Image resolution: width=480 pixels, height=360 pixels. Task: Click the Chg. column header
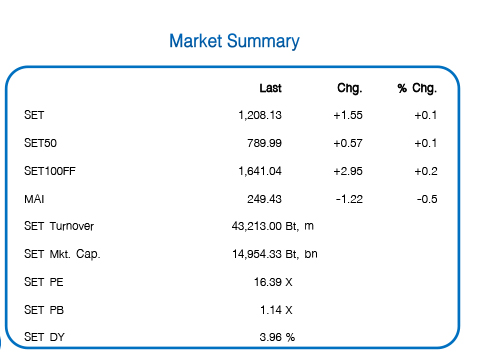click(x=350, y=88)
